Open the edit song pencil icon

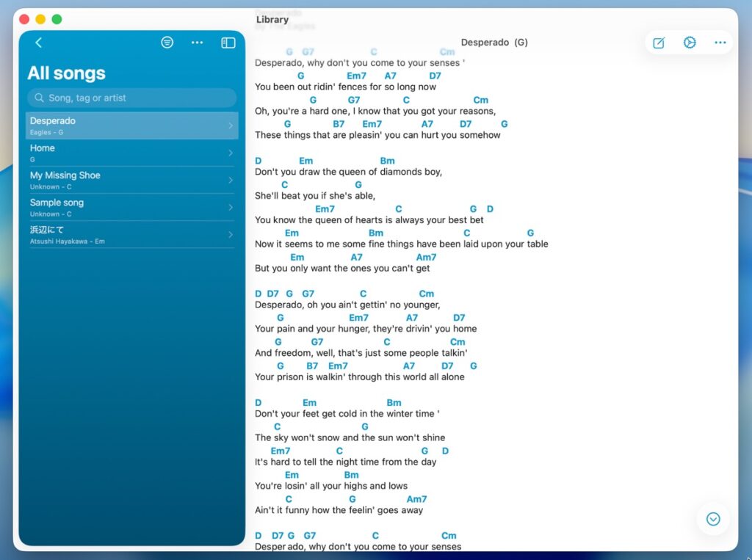(659, 43)
